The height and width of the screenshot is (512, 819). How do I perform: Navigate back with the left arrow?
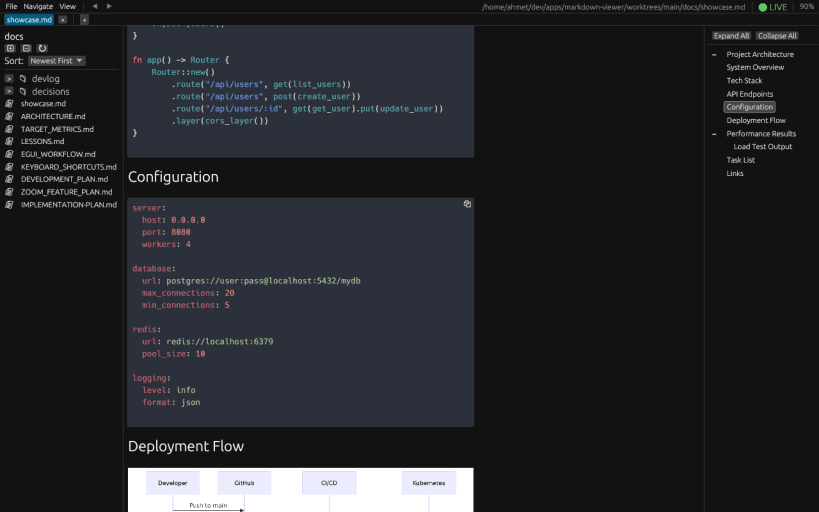(95, 6)
